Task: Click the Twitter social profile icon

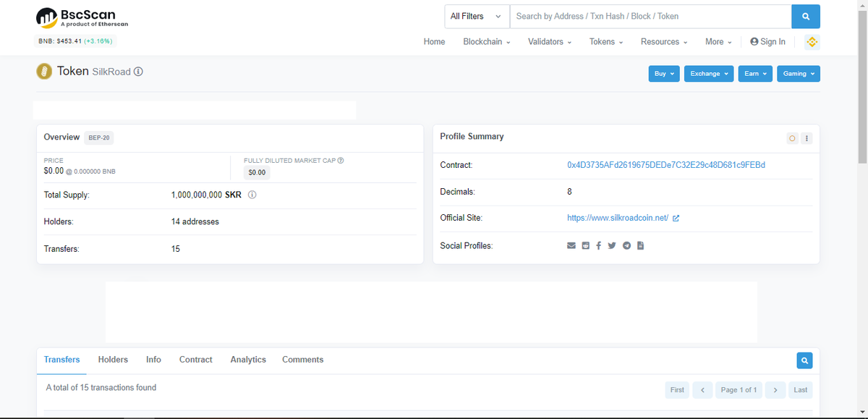Action: (612, 246)
